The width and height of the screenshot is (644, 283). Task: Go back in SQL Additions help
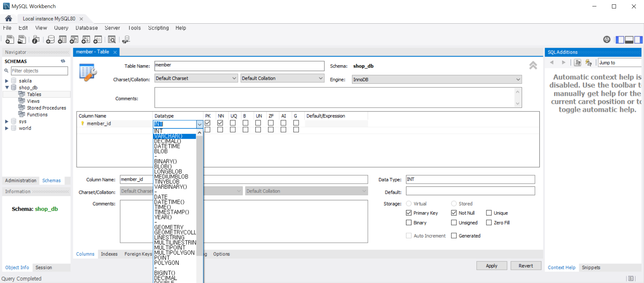[552, 62]
